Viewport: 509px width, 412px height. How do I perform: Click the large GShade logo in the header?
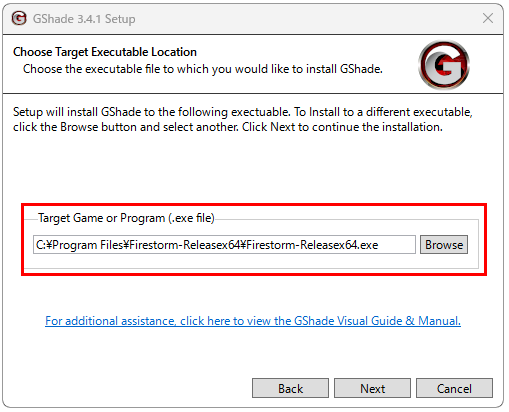[444, 65]
